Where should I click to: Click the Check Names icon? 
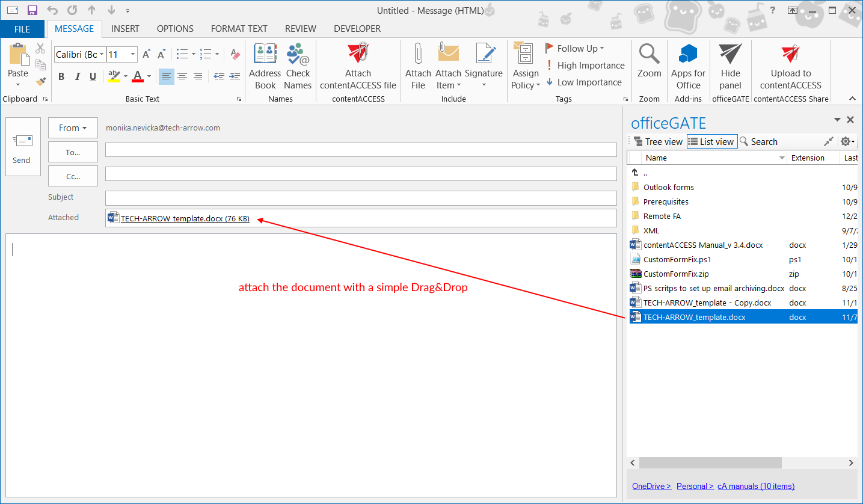(x=298, y=54)
